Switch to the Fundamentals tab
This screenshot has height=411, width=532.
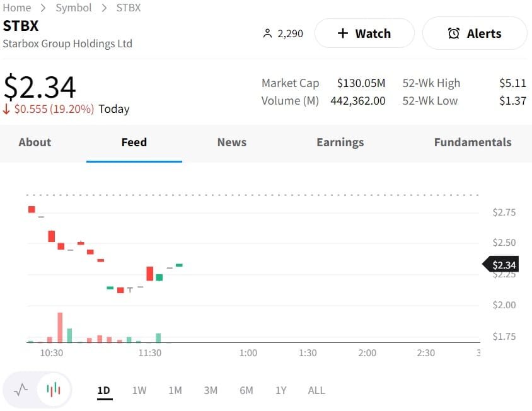(x=472, y=142)
